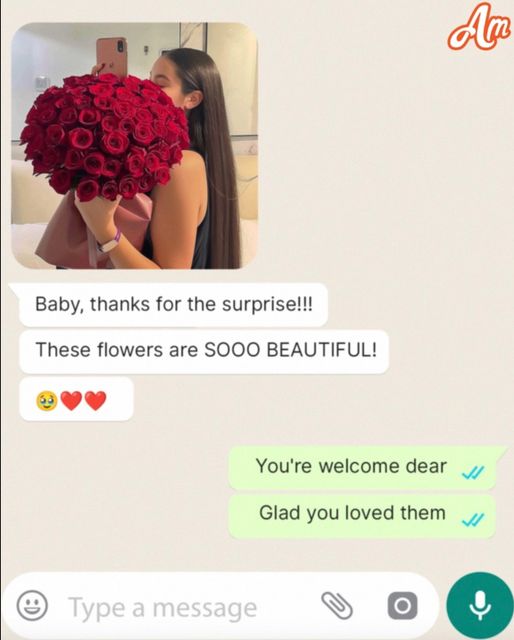Click the wristwatch in the bouquet photo
This screenshot has width=514, height=640.
pyautogui.click(x=109, y=243)
